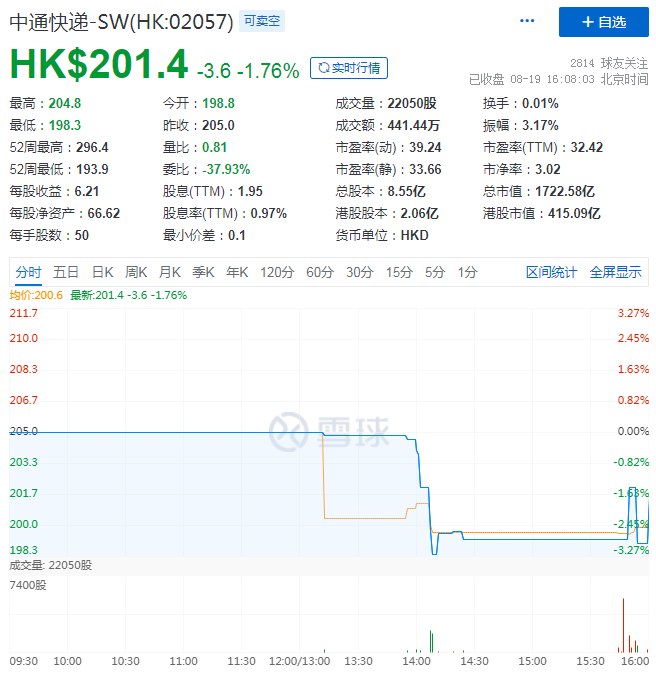Select the 120分 interval tab
The height and width of the screenshot is (677, 656).
click(277, 272)
